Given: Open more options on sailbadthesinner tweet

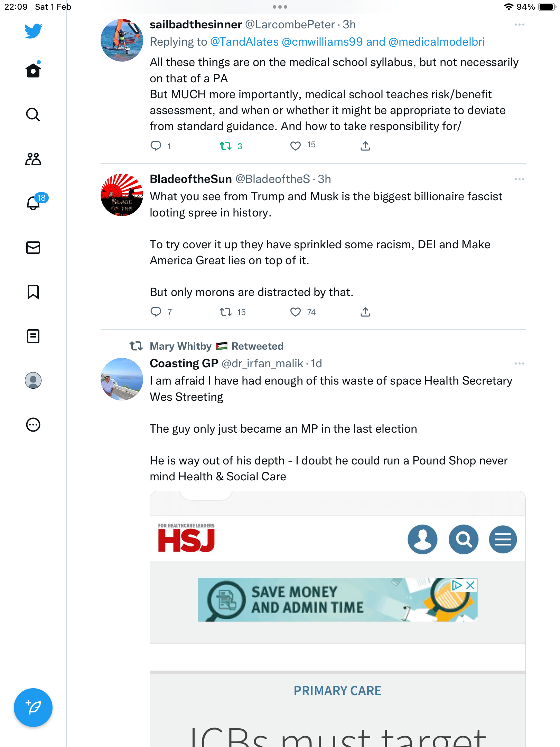Looking at the screenshot, I should tap(519, 25).
